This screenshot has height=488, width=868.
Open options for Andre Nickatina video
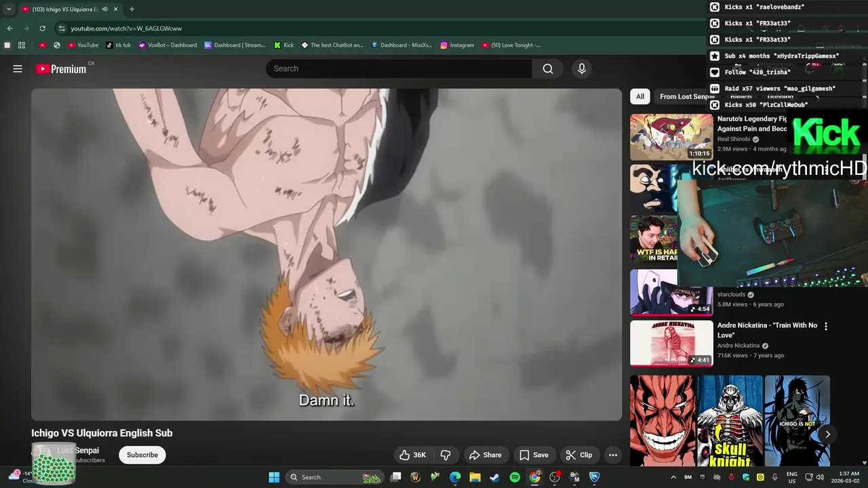click(825, 327)
